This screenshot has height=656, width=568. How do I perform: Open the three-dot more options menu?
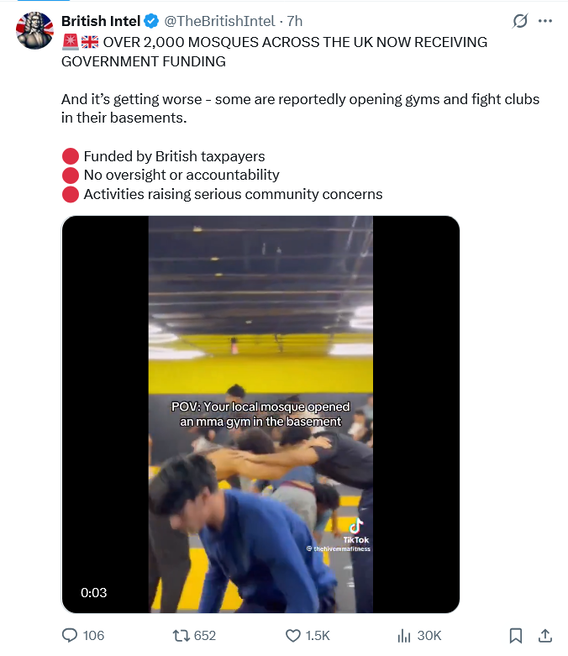[x=545, y=21]
